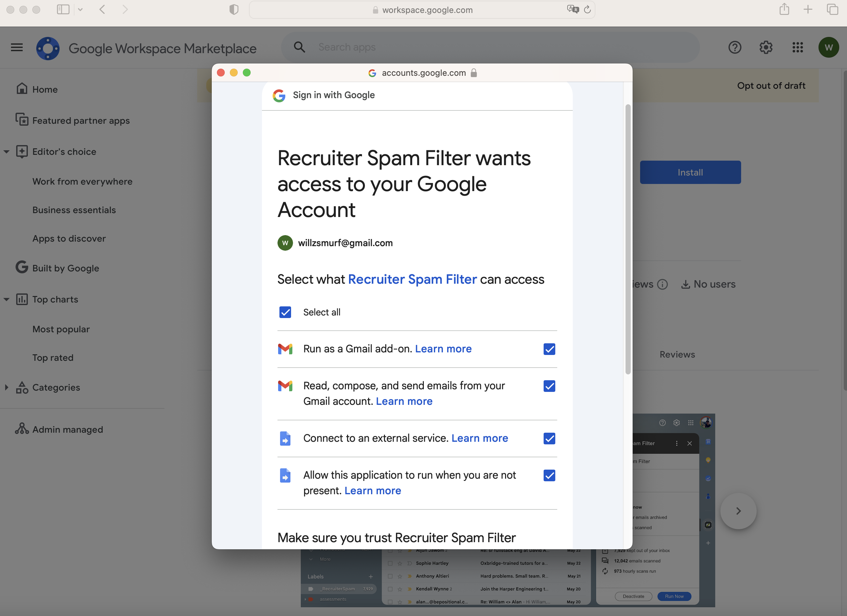
Task: Go back with the Safari back arrow
Action: pyautogui.click(x=102, y=9)
